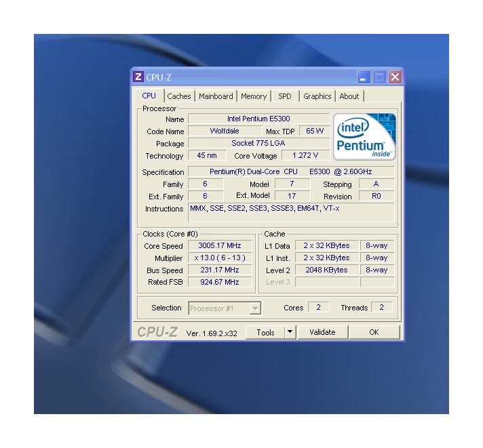Minimize the CPU-Z window
Image resolution: width=483 pixels, height=448 pixels.
click(364, 77)
